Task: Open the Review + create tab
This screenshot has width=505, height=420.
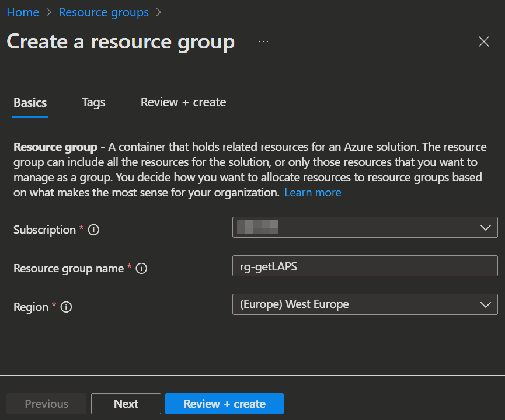Action: pyautogui.click(x=183, y=103)
